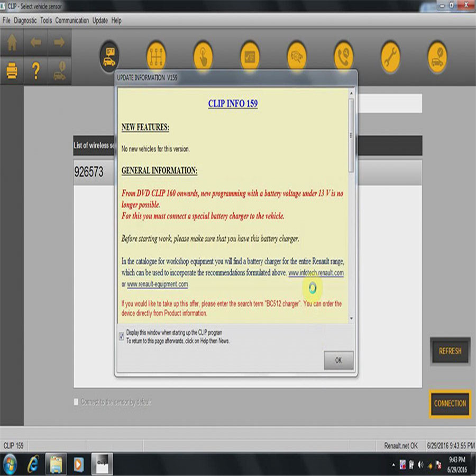This screenshot has height=476, width=476.
Task: Click the GENERAL INFORMATION heading
Action: 159,170
